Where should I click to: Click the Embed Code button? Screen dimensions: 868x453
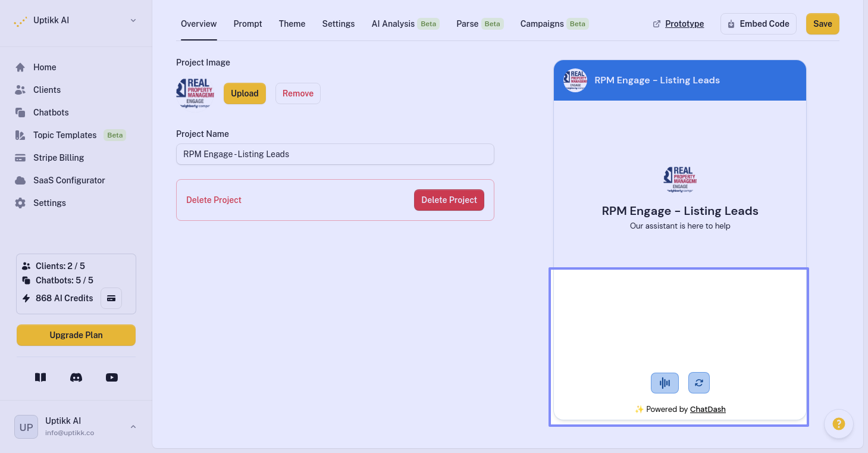tap(758, 24)
